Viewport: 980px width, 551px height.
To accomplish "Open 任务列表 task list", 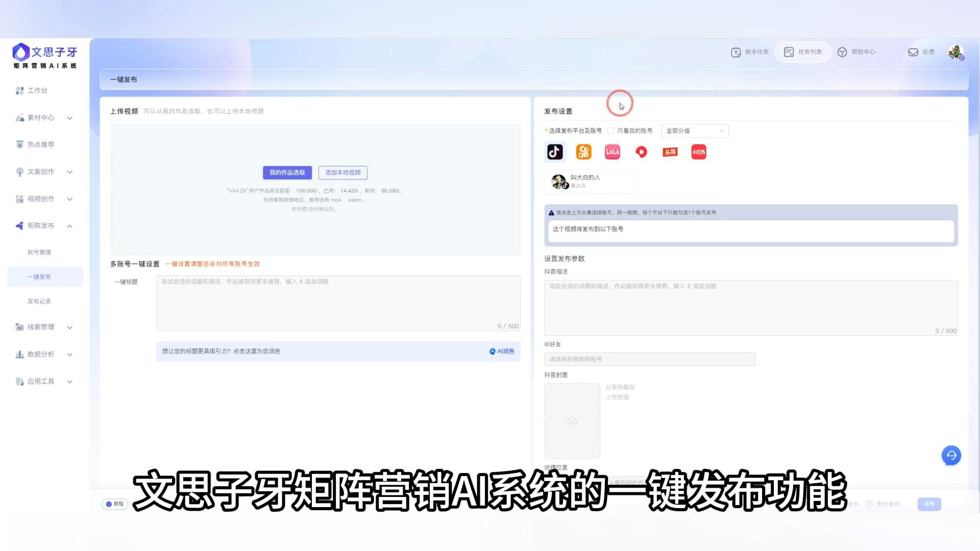I will point(803,52).
